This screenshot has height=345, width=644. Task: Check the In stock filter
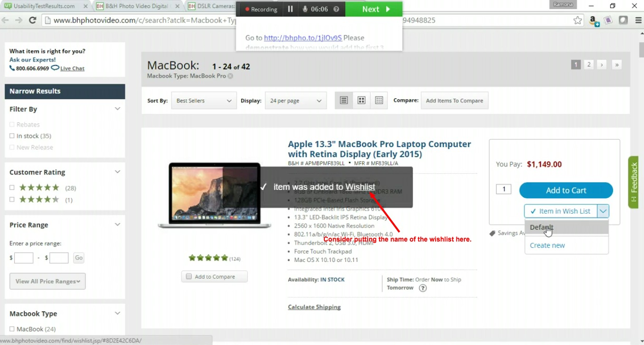tap(12, 136)
